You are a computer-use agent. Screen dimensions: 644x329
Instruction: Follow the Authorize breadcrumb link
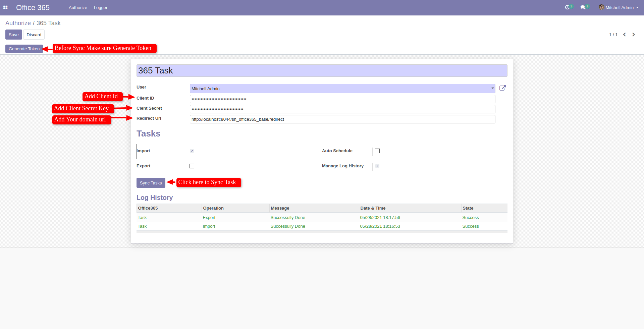coord(18,23)
